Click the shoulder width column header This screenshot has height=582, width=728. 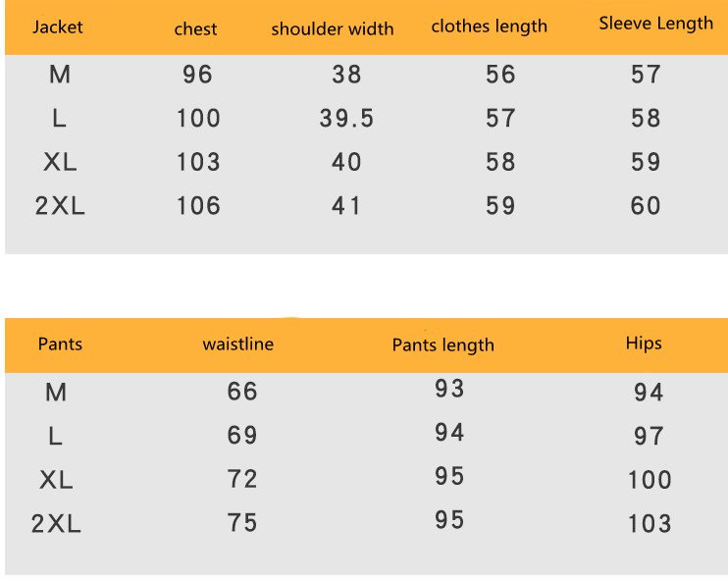tap(333, 29)
